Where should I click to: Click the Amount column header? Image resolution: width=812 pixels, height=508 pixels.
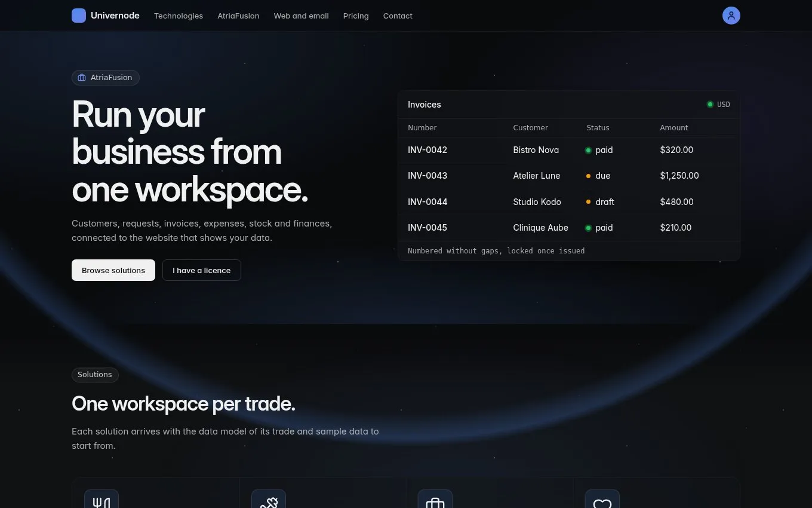[x=674, y=128]
